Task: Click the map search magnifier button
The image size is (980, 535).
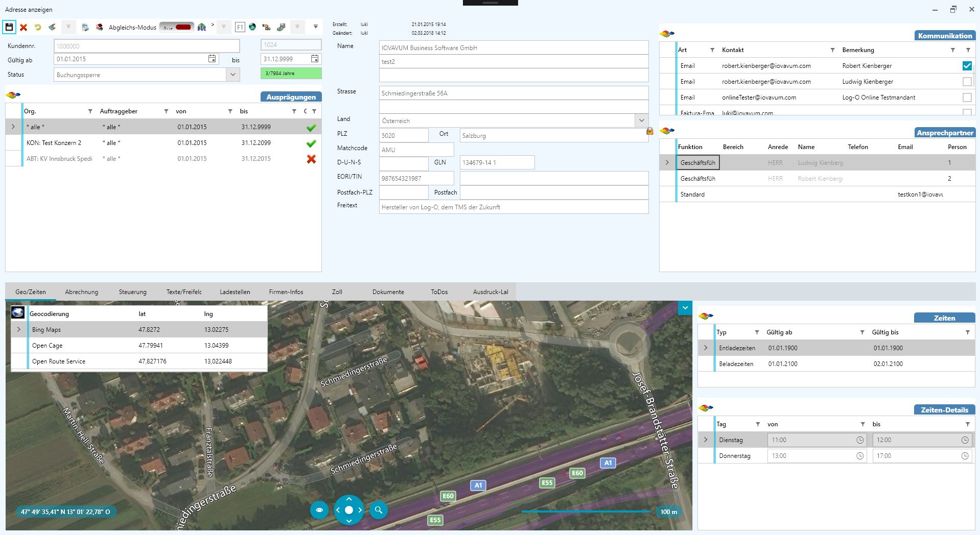Action: (x=379, y=510)
